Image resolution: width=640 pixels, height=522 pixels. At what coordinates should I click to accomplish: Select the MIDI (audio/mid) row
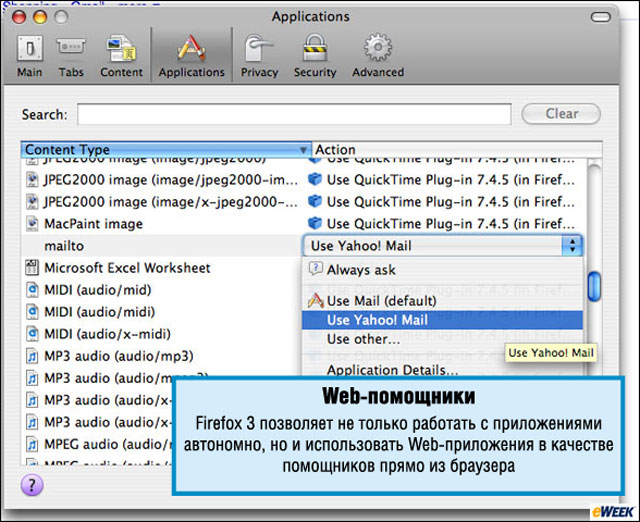tap(161, 290)
